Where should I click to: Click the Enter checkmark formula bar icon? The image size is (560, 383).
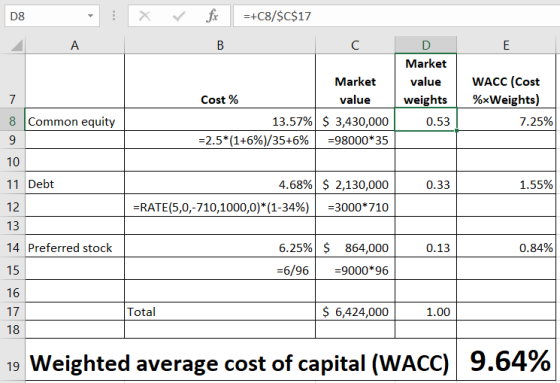(x=179, y=16)
